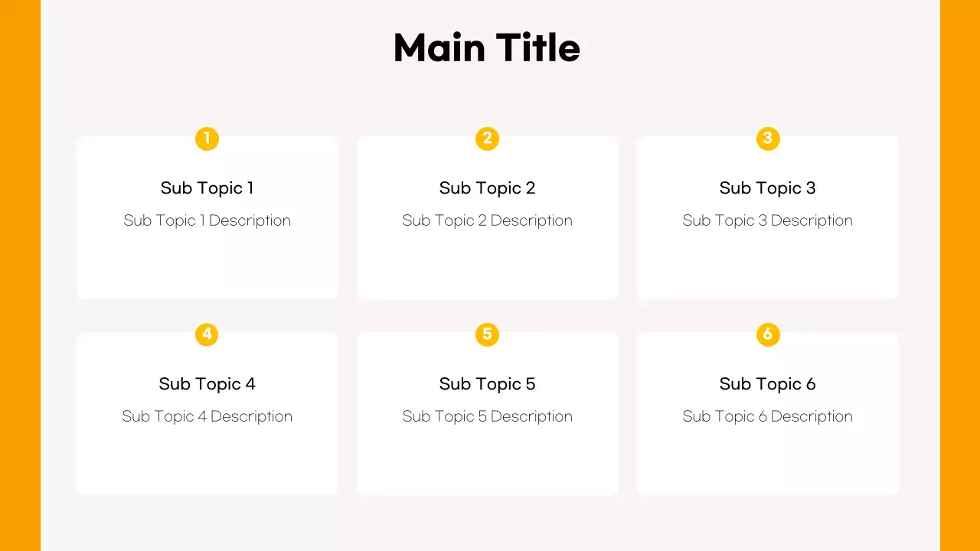Select the Sub Topic 4 Description text
This screenshot has height=551, width=980.
coord(207,416)
